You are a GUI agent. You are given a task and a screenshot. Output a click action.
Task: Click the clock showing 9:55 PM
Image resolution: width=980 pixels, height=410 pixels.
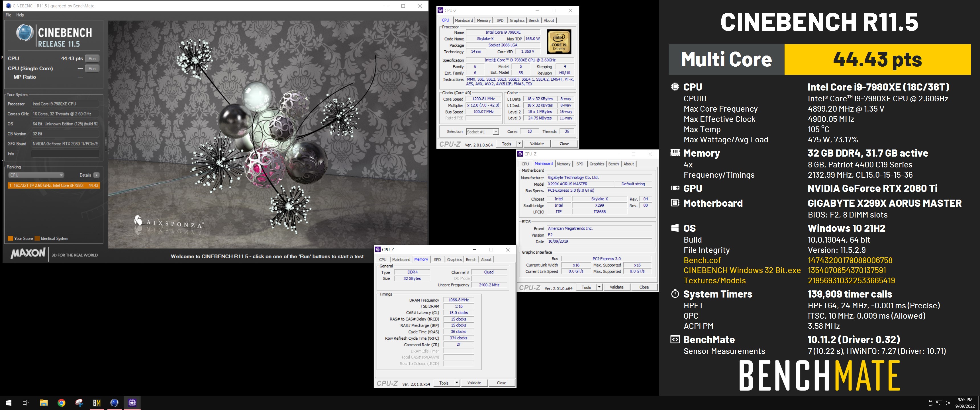(965, 400)
